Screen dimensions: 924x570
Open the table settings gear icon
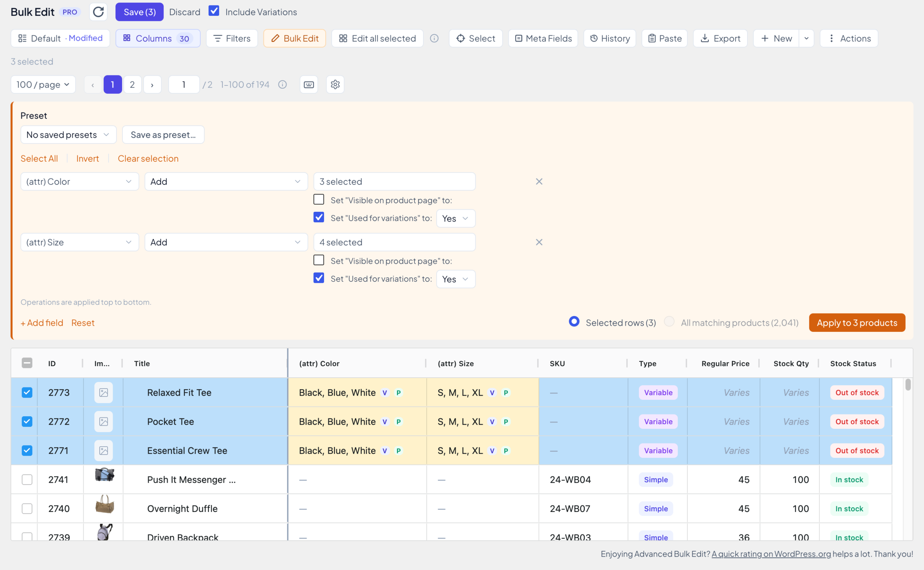[x=335, y=84]
